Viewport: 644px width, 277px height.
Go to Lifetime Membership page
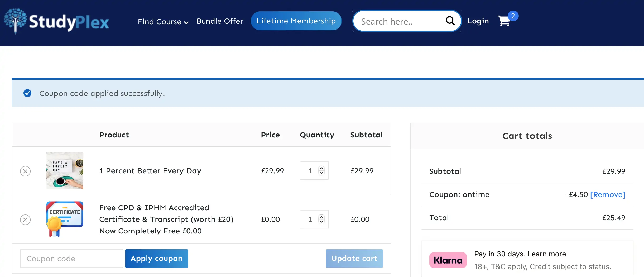tap(296, 21)
